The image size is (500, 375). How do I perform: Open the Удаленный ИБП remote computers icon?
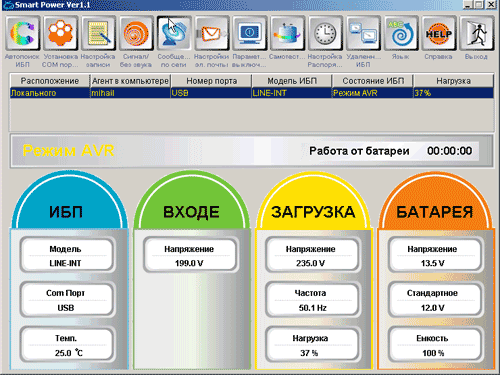pos(363,34)
